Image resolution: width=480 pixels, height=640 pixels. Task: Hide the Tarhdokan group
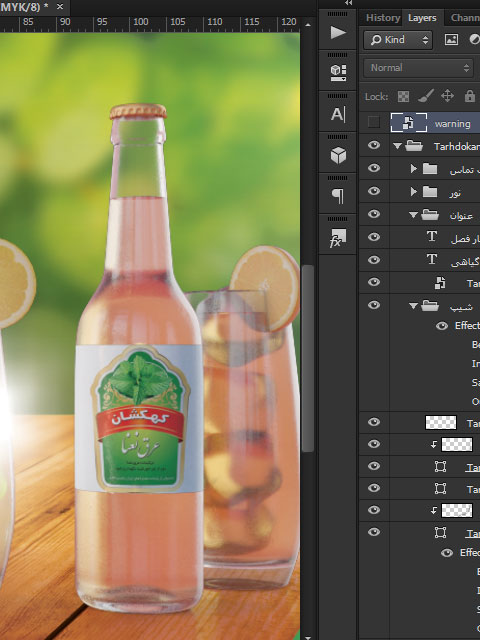374,145
